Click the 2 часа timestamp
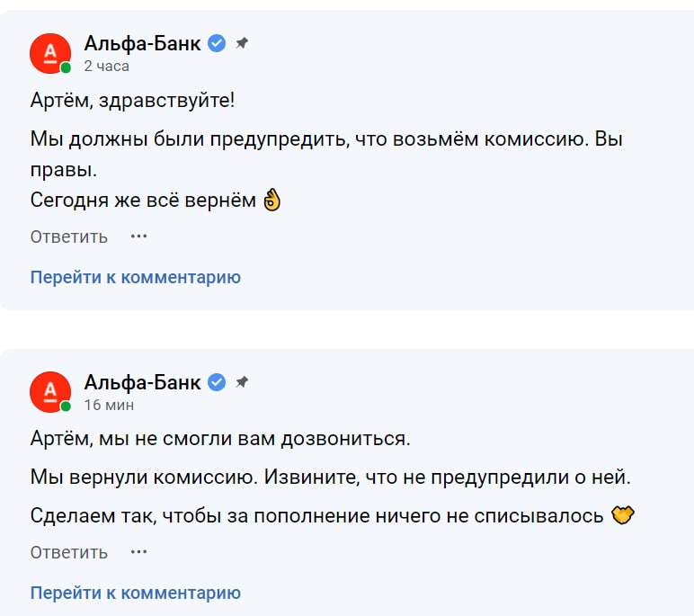694x616 pixels. point(107,66)
